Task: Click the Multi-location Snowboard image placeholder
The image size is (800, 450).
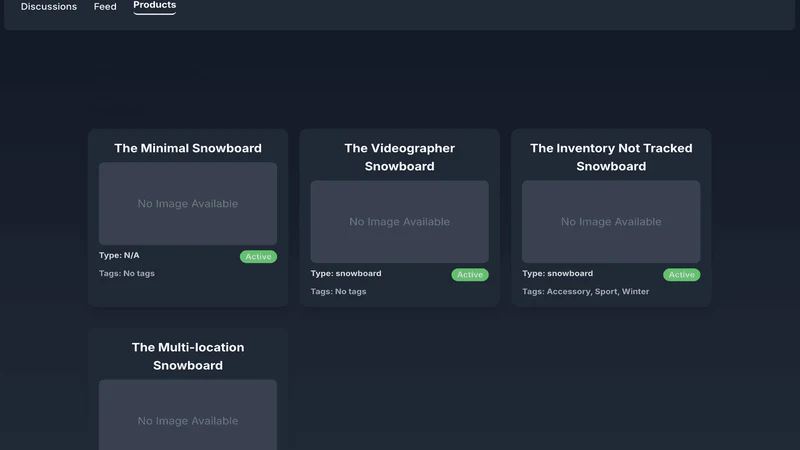Action: point(188,415)
